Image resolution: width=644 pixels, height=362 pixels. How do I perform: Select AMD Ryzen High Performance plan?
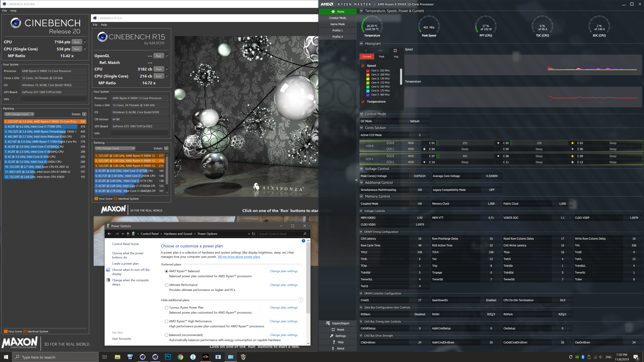pos(167,322)
